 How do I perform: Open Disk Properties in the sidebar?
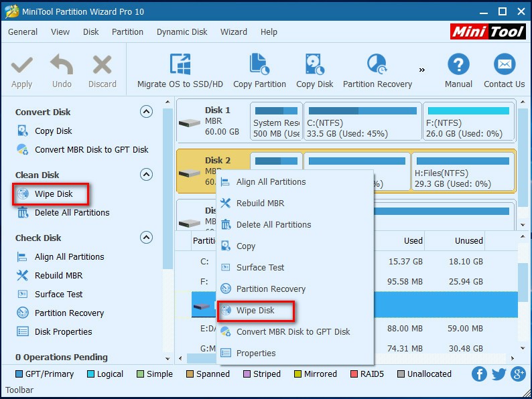54,331
